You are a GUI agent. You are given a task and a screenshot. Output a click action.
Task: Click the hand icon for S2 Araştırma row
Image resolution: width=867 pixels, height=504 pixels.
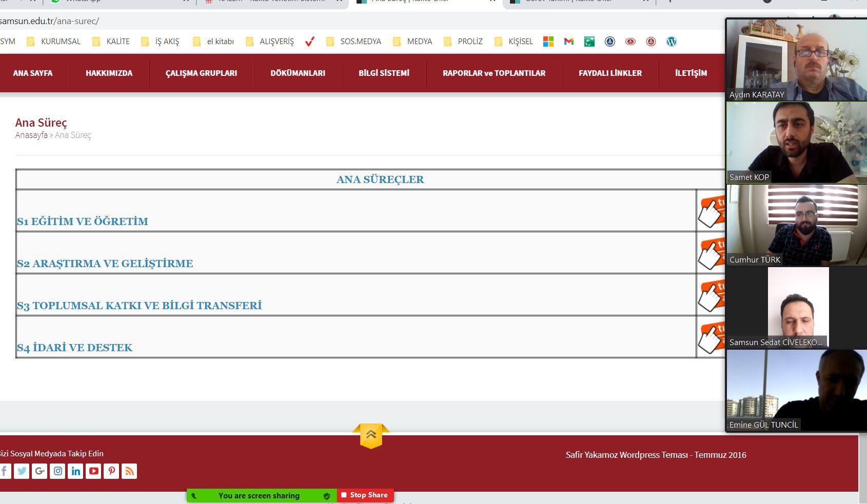[x=712, y=253]
